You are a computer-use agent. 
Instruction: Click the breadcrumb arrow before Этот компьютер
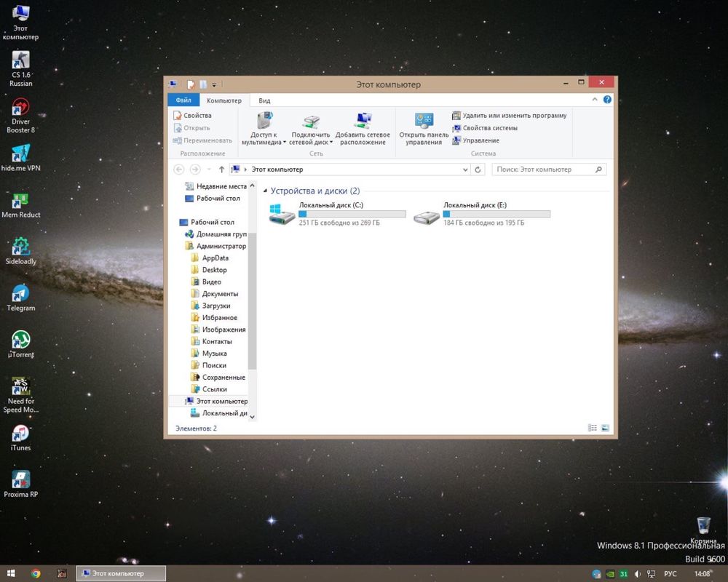click(245, 170)
